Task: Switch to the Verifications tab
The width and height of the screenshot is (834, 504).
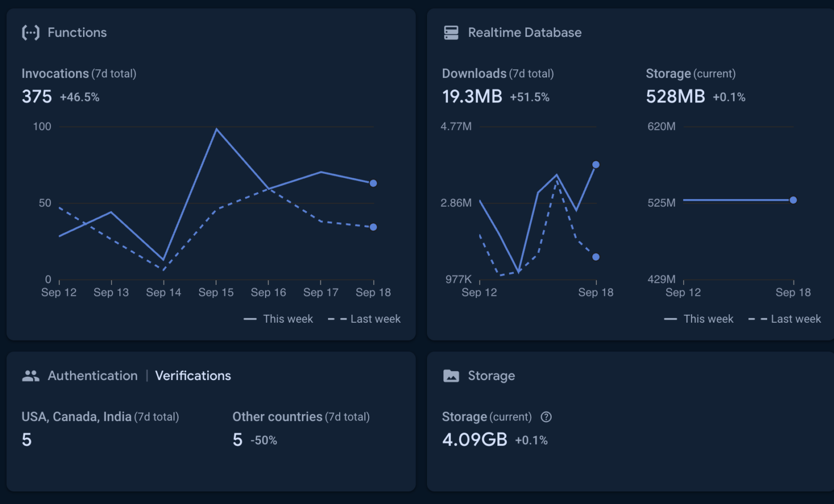Action: pyautogui.click(x=192, y=376)
